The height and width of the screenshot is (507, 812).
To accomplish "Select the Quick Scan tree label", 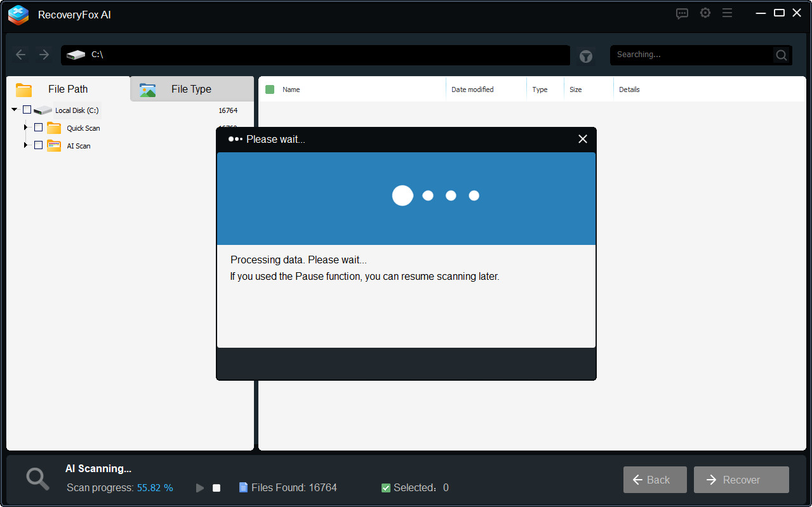I will tap(83, 128).
